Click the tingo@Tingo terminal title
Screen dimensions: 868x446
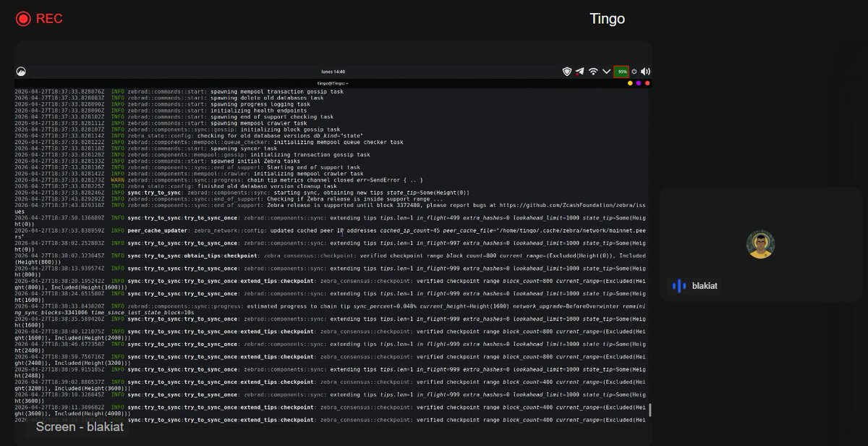click(333, 83)
